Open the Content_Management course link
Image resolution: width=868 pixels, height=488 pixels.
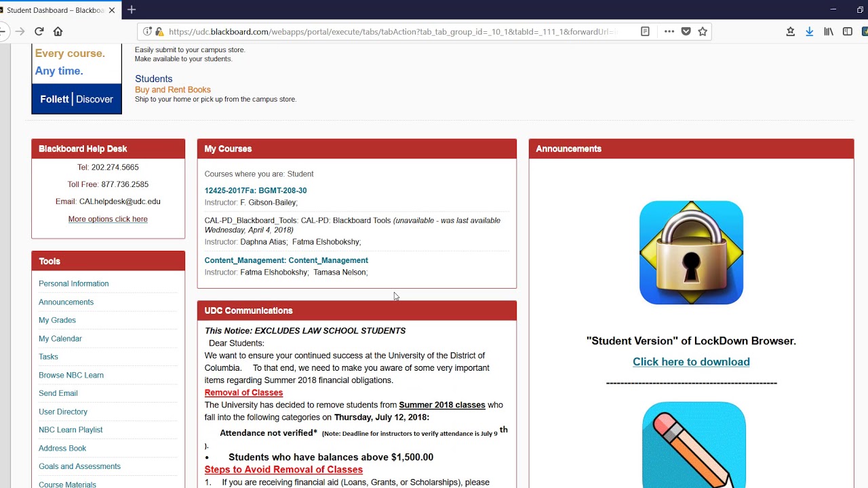(x=286, y=260)
